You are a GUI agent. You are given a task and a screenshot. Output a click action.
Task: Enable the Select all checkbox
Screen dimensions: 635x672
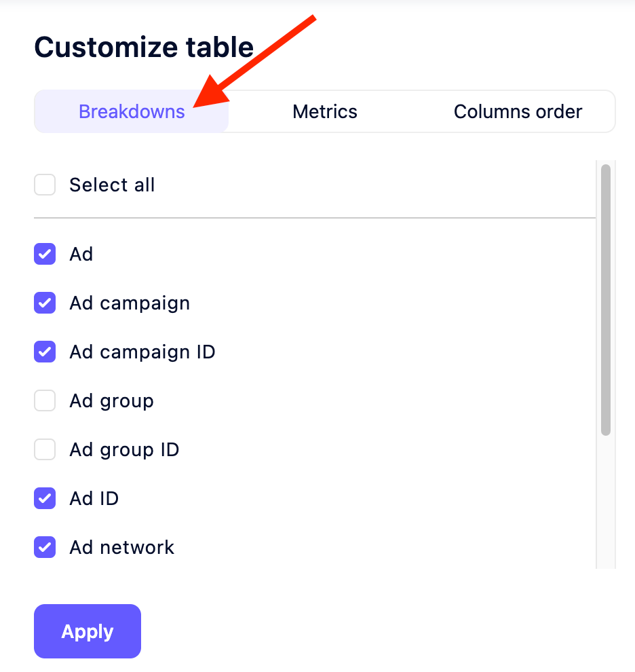pyautogui.click(x=44, y=185)
